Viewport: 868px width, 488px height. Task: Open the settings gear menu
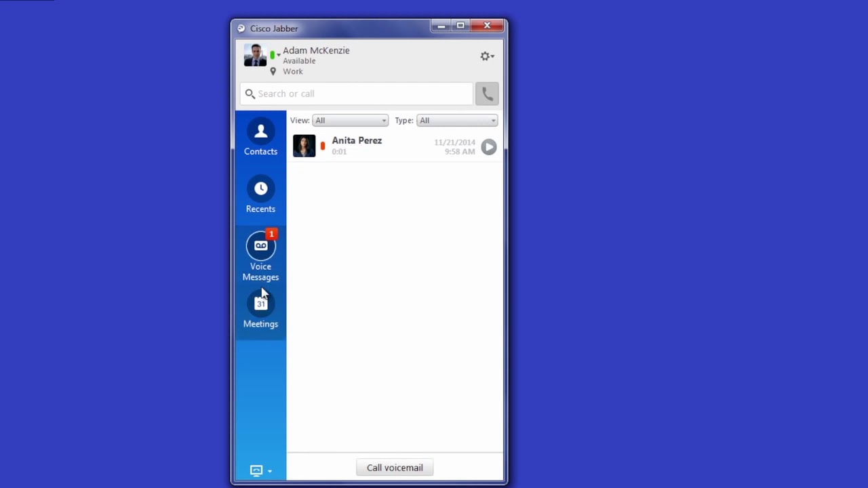(487, 56)
